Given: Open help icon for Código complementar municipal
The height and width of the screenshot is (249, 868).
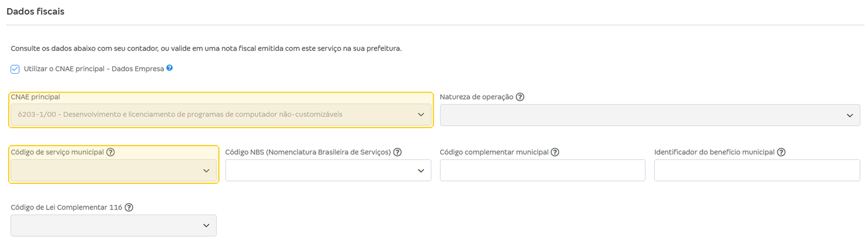Looking at the screenshot, I should point(555,152).
